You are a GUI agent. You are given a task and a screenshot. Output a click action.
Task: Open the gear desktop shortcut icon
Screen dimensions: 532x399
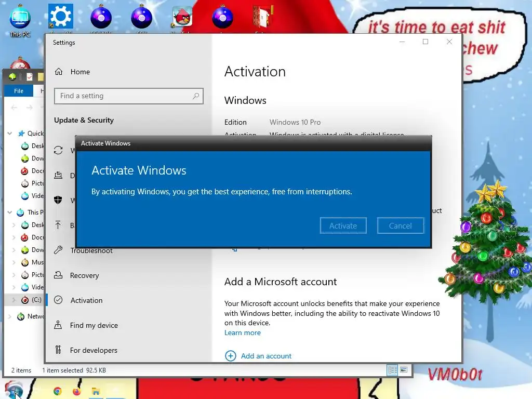click(x=60, y=17)
